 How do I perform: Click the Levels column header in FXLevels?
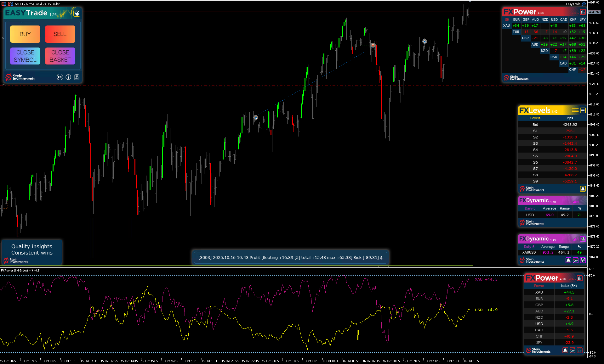tap(535, 118)
